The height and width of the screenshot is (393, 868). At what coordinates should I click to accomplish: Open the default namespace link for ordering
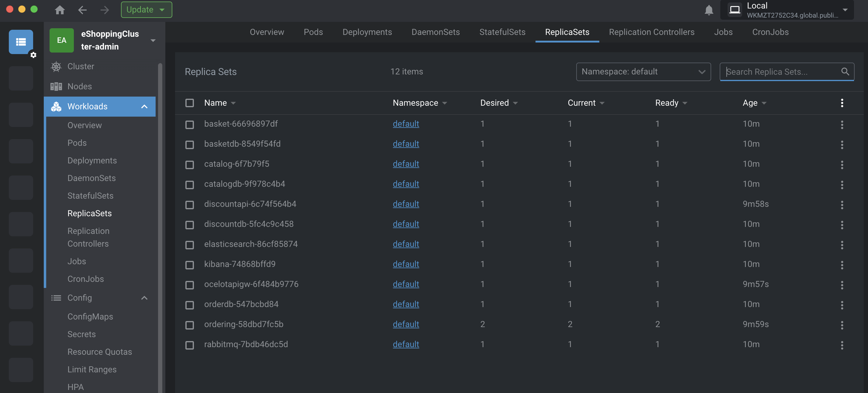click(x=406, y=324)
